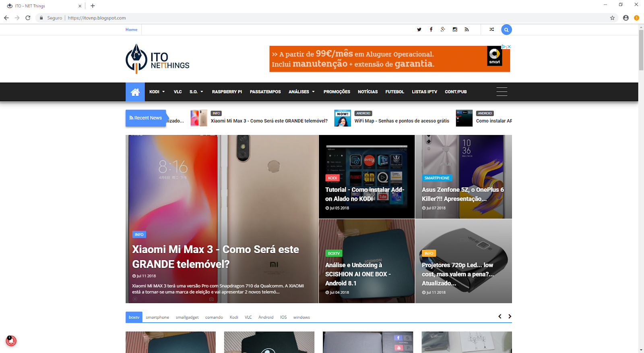Show previous posts with left chevron
The image size is (644, 353).
click(x=500, y=316)
